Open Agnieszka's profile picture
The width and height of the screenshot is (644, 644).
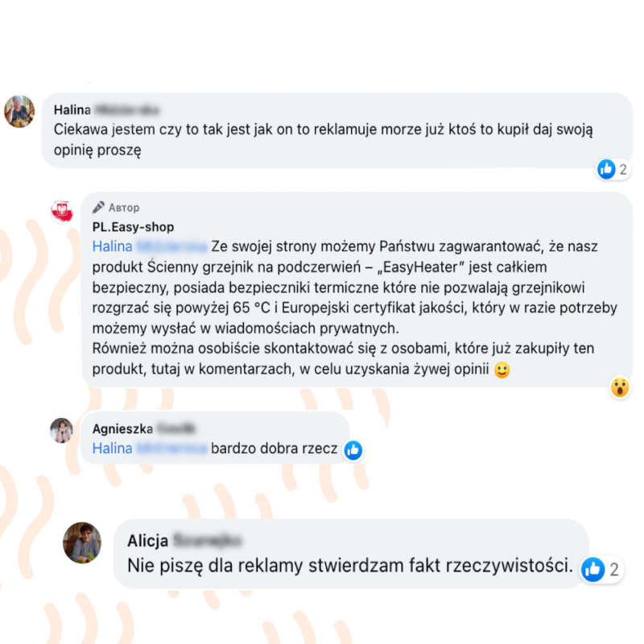coord(62,431)
